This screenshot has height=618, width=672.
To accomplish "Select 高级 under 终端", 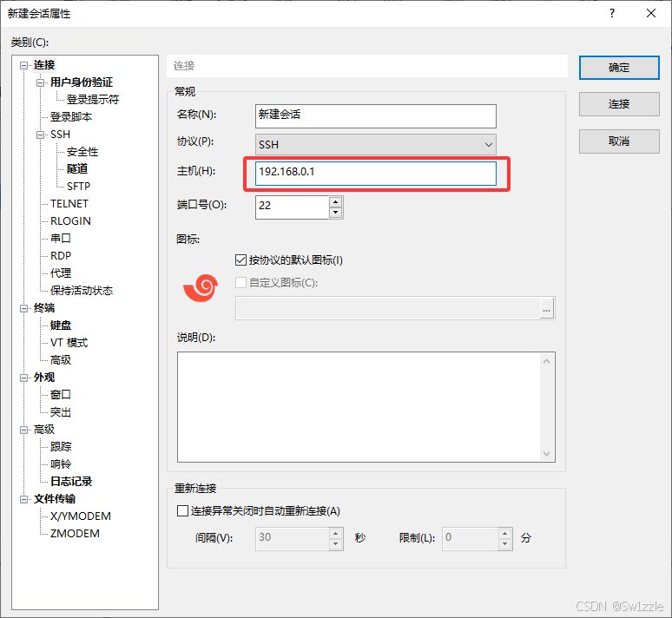I will (61, 360).
